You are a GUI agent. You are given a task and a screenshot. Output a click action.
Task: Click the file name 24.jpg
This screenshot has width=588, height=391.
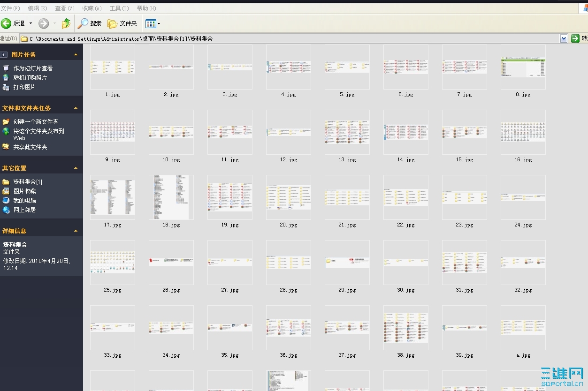pyautogui.click(x=523, y=225)
